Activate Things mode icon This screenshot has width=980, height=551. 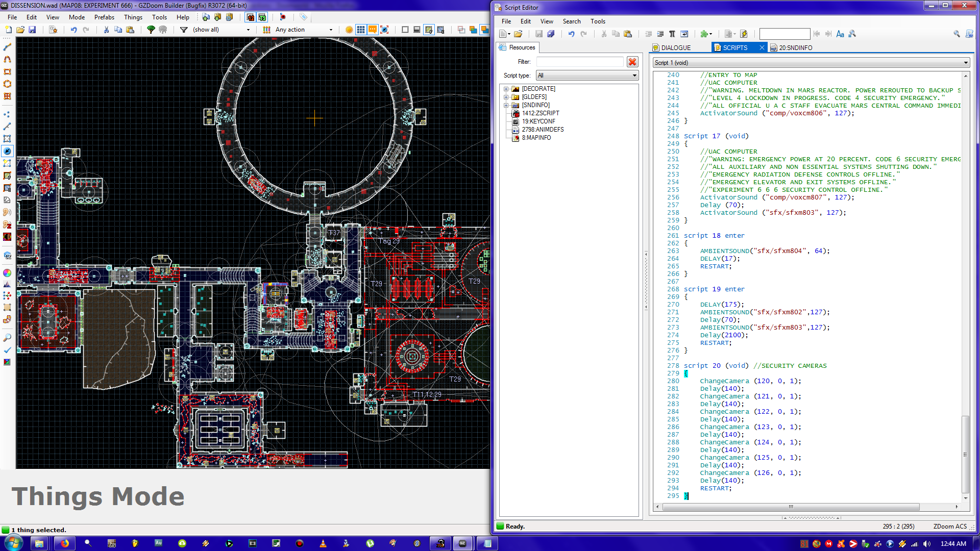pyautogui.click(x=7, y=151)
